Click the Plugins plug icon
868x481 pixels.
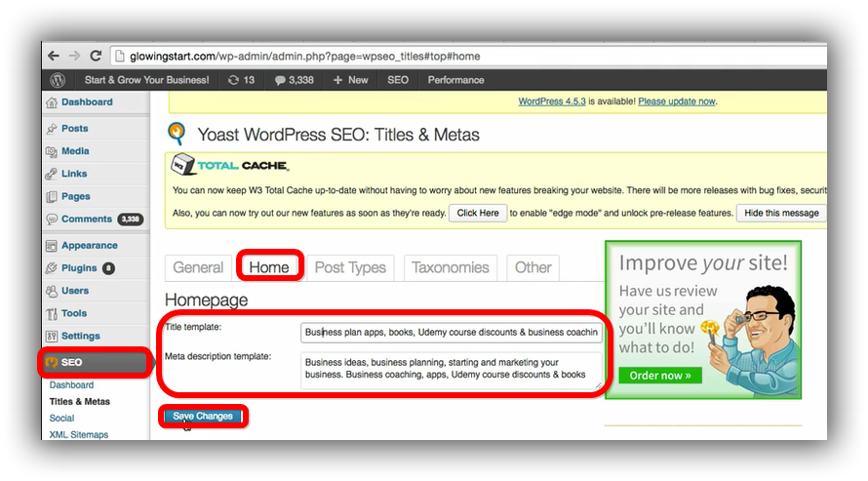point(52,268)
